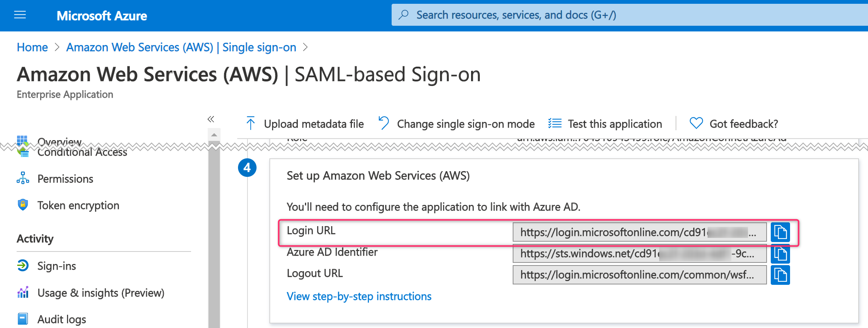Open the hamburger portal menu
Viewport: 868px width, 328px height.
pyautogui.click(x=20, y=15)
